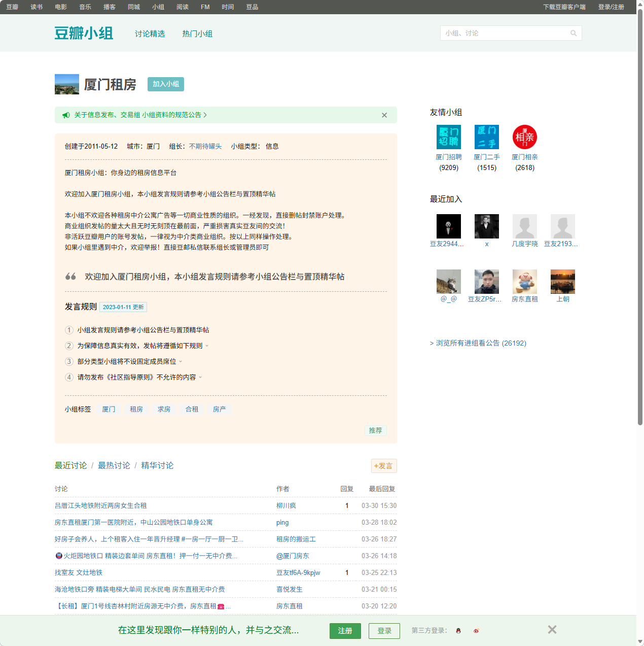Open the 厦门相亲 friend group icon
The image size is (644, 646).
pos(524,137)
